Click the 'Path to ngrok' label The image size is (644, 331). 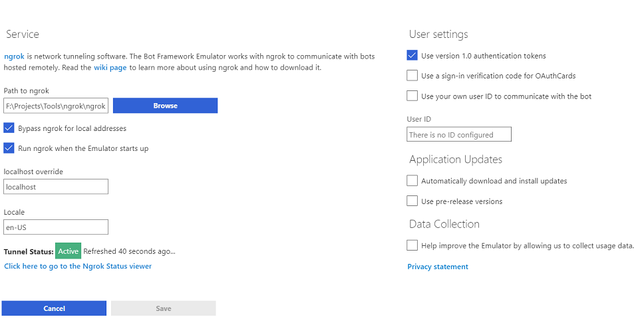click(27, 91)
